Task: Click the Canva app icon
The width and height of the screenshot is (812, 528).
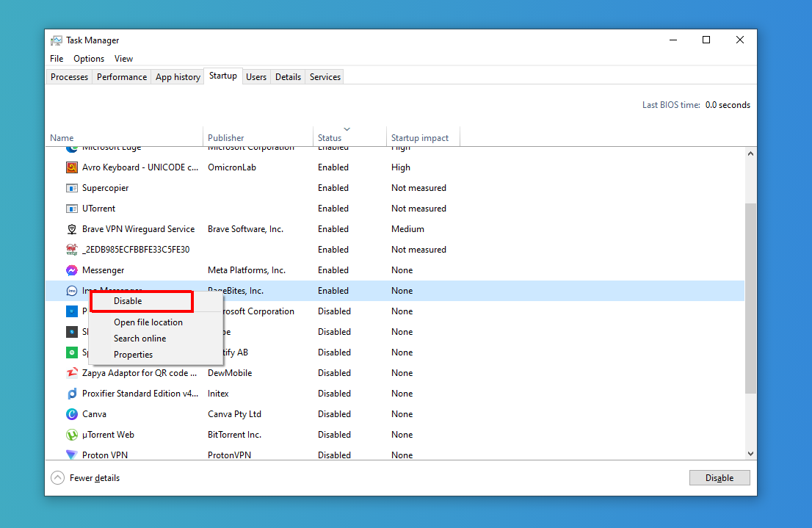Action: pos(72,414)
